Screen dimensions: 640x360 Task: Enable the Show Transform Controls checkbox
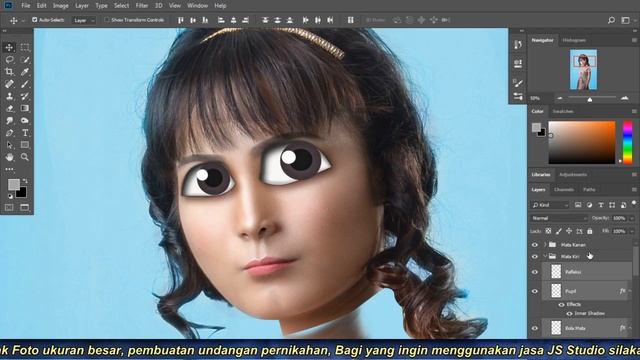pos(107,20)
